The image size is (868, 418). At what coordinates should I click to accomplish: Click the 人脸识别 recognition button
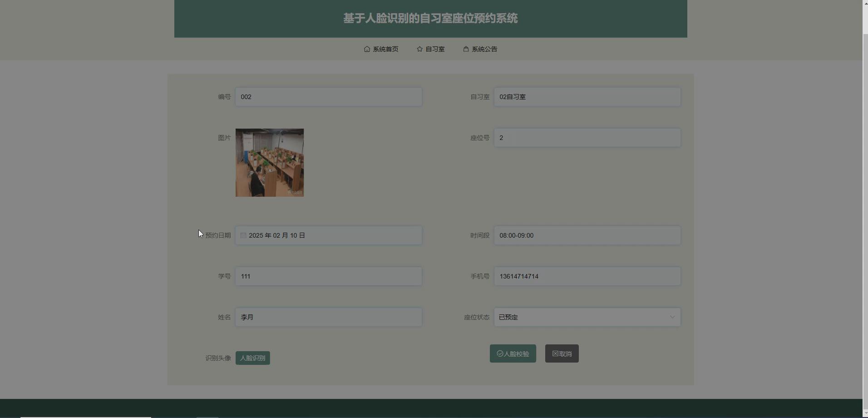tap(252, 358)
